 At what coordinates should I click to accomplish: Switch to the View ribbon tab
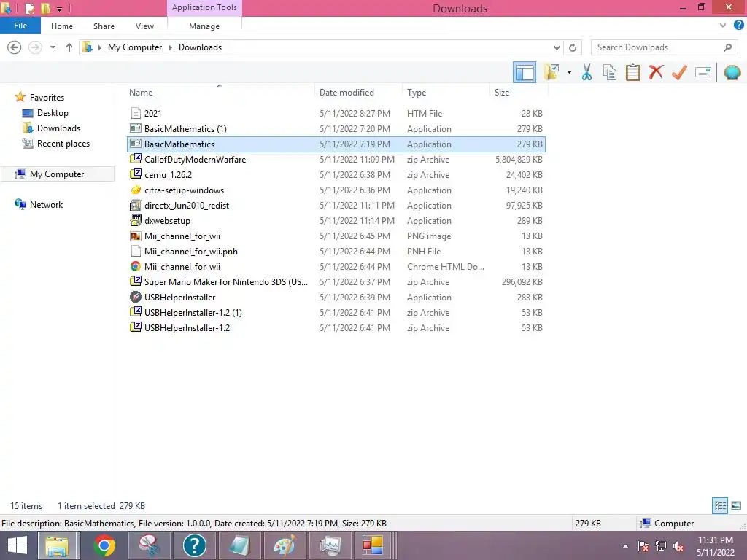(145, 26)
